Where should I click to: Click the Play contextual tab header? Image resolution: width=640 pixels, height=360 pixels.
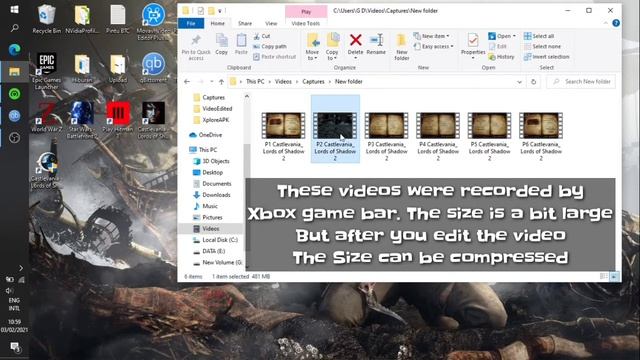tap(306, 12)
